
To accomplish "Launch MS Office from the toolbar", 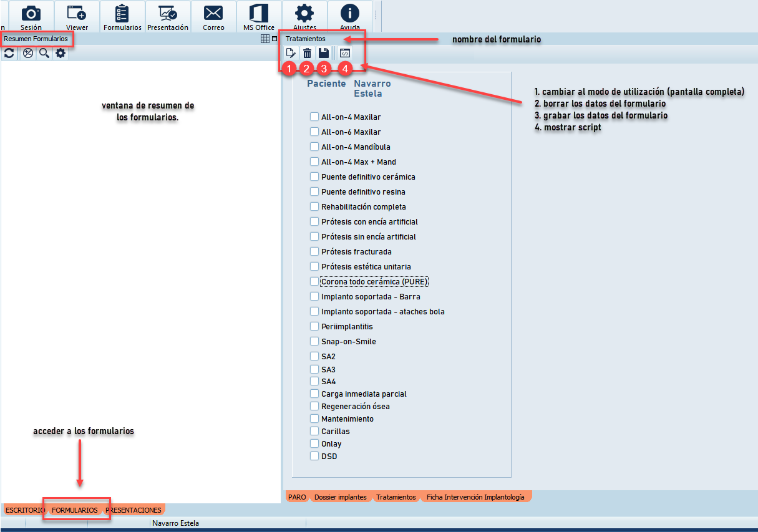I will [259, 16].
